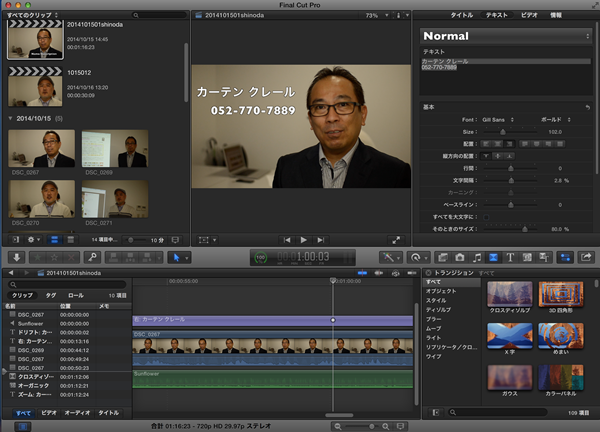Screen dimensions: 600x432
Task: Toggle list view in clip browser
Action: coord(69,240)
